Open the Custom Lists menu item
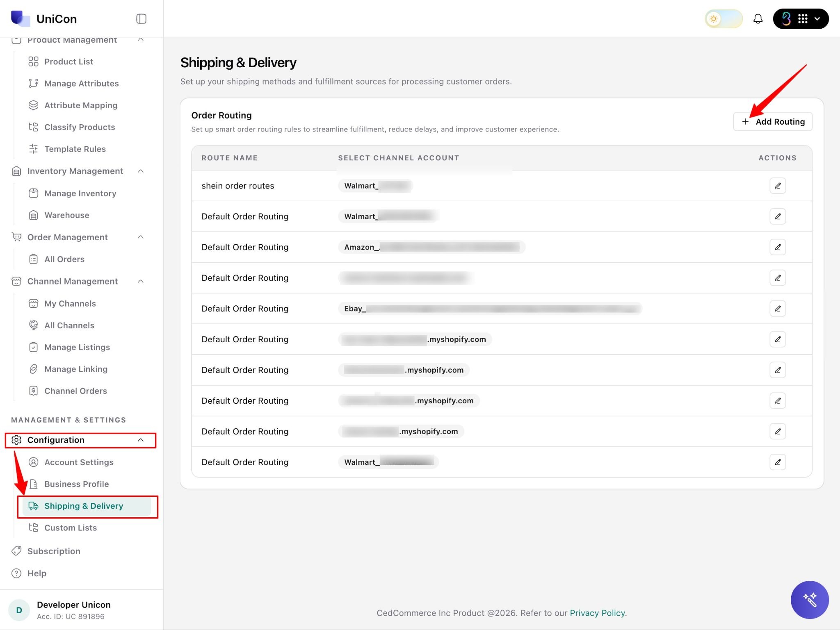The height and width of the screenshot is (630, 840). pos(71,528)
